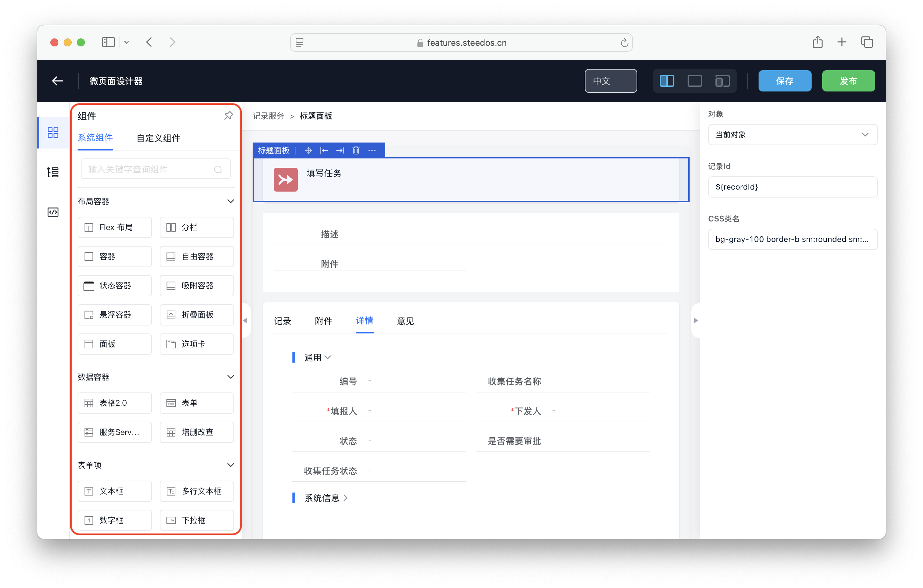923x588 pixels.
Task: Reload the page in Safari
Action: point(624,42)
